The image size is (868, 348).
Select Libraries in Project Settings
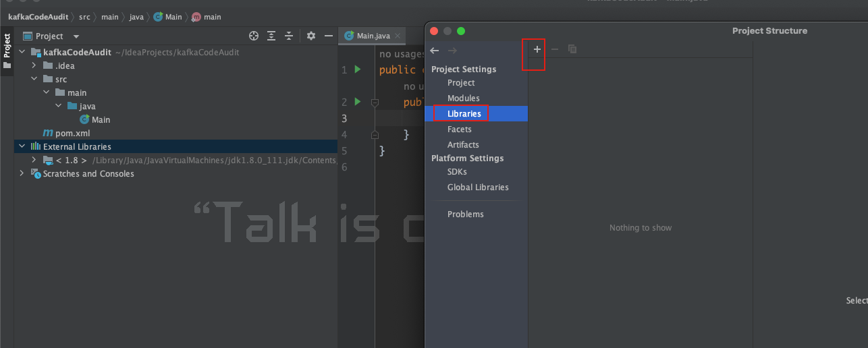[x=464, y=113]
